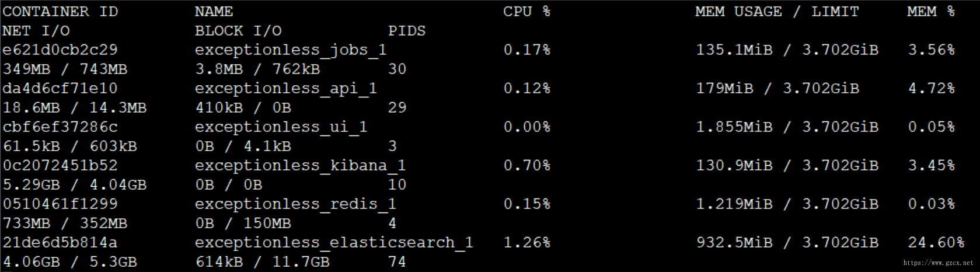Image resolution: width=980 pixels, height=272 pixels.
Task: Select container ID e621d0cb2c29
Action: pos(60,50)
